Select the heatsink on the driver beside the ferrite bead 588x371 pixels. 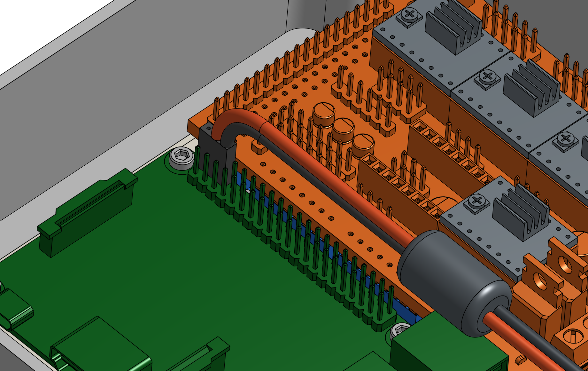[x=522, y=212]
